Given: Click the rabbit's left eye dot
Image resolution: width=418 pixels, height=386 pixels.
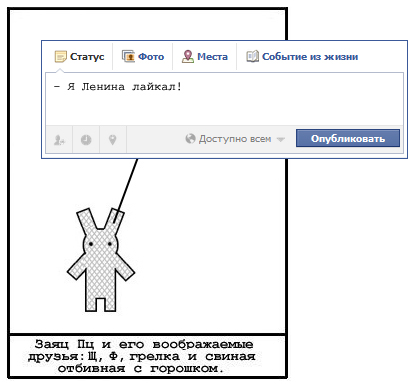Looking at the screenshot, I should coord(91,244).
